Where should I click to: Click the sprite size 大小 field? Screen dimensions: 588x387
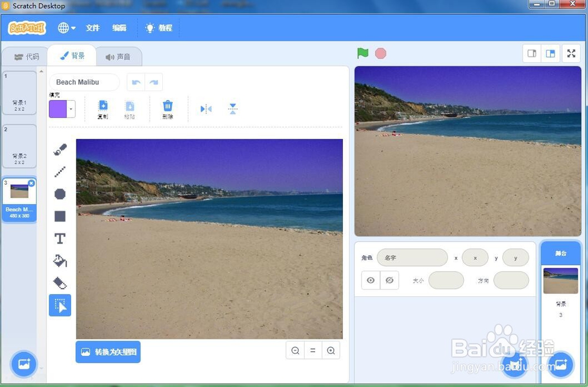pos(446,280)
